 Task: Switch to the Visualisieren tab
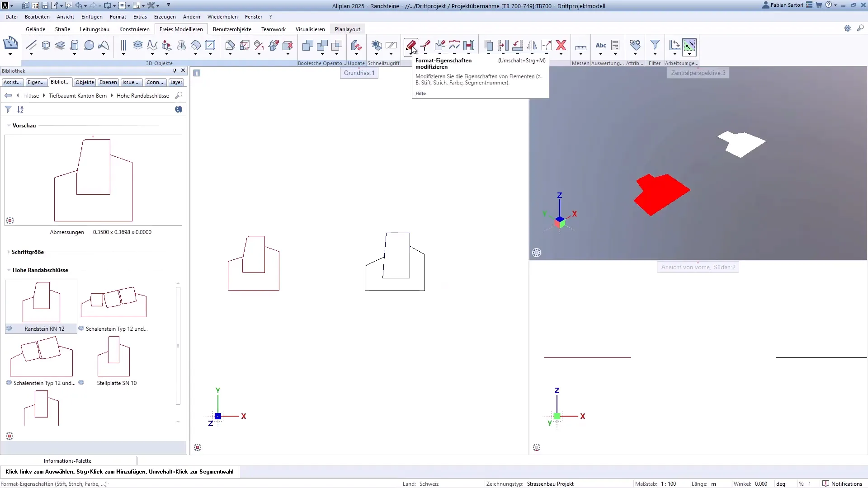[x=310, y=29]
